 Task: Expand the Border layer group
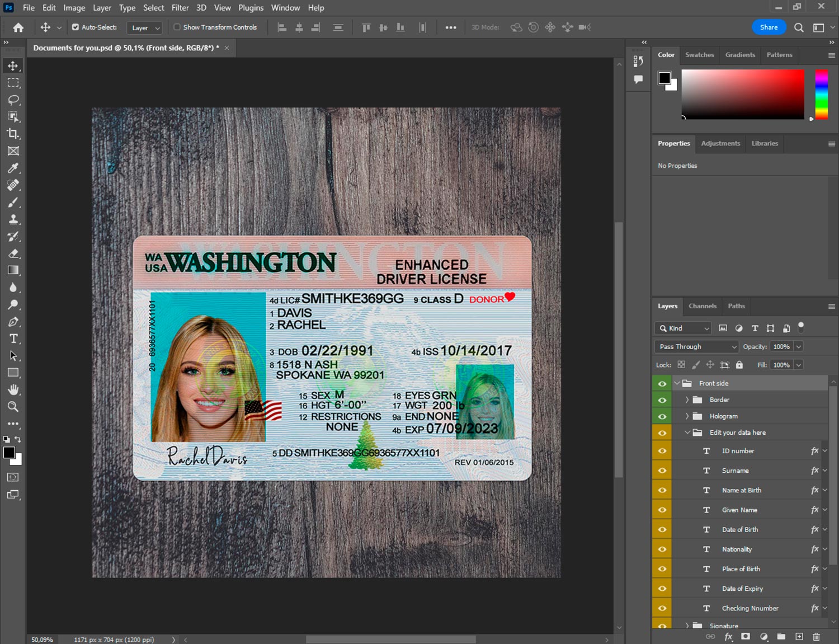(687, 400)
